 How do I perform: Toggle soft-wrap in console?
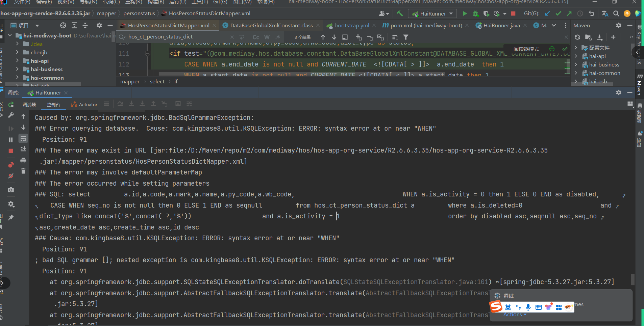(x=23, y=138)
